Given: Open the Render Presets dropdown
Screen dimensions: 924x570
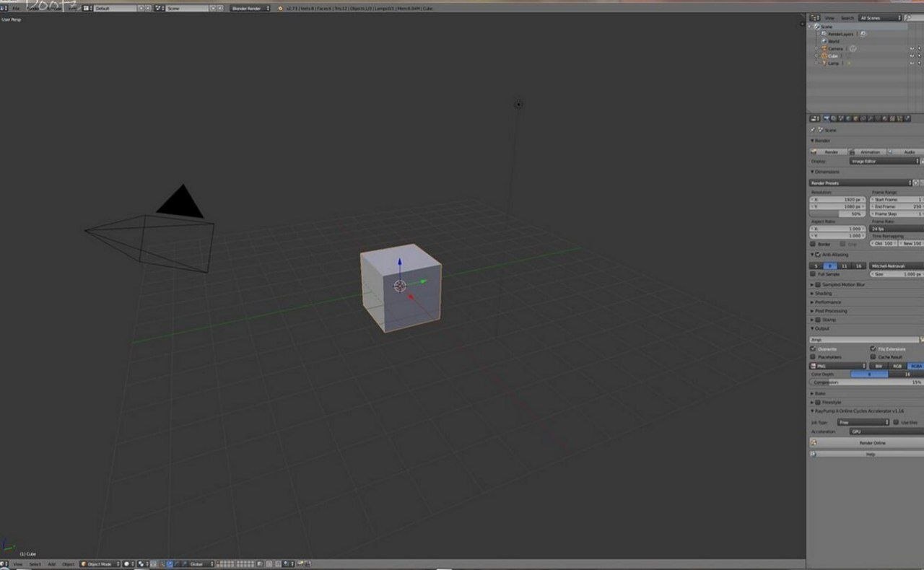Looking at the screenshot, I should pos(860,183).
